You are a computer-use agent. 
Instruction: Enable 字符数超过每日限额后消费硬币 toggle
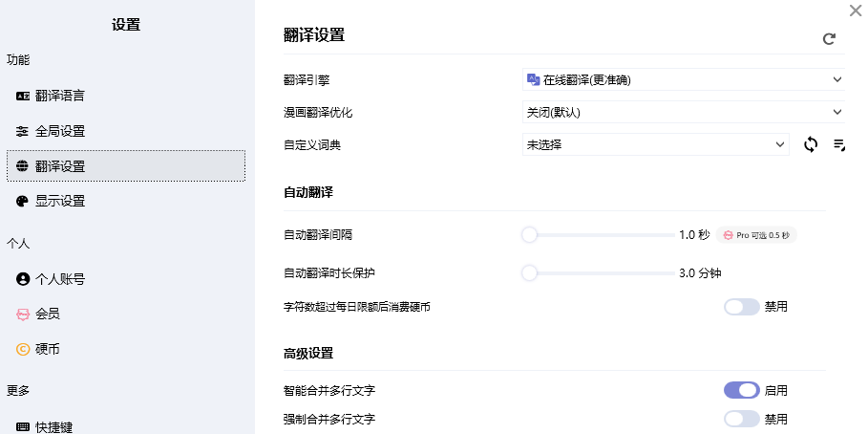(741, 307)
